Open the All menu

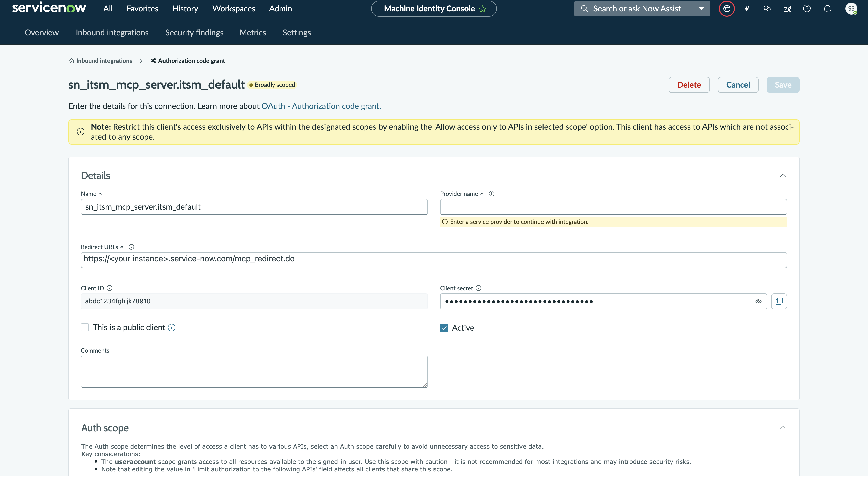click(108, 9)
